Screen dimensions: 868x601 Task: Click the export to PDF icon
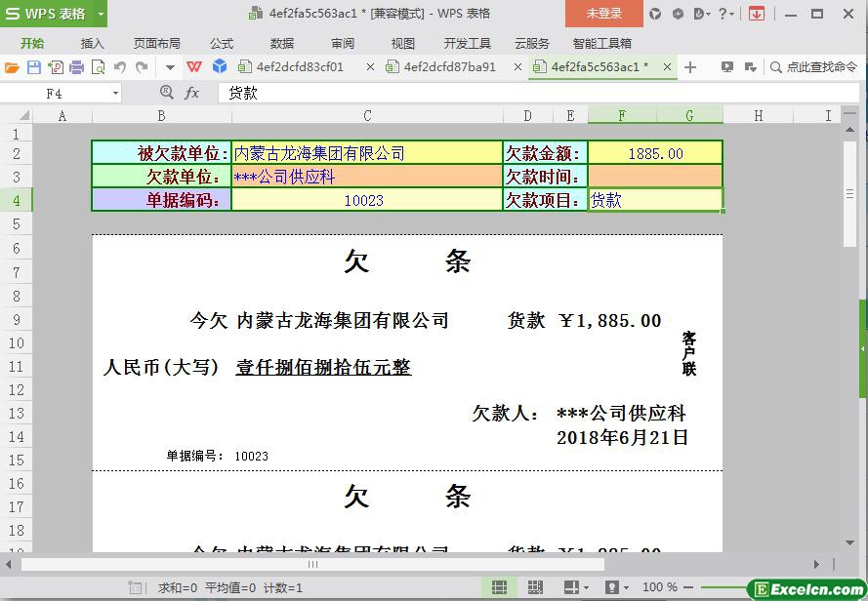[56, 67]
